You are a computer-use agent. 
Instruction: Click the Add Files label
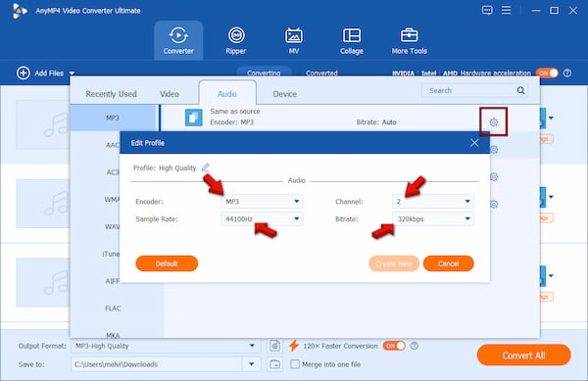49,73
